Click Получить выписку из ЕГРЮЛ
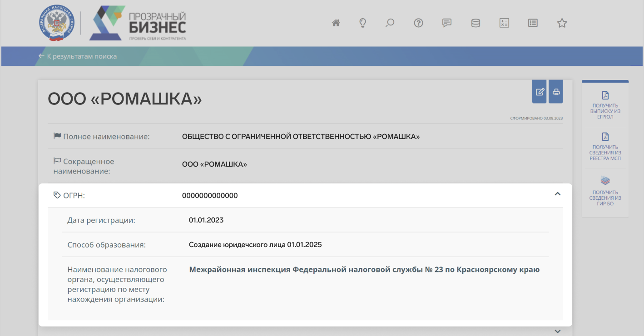644x336 pixels. tap(605, 105)
